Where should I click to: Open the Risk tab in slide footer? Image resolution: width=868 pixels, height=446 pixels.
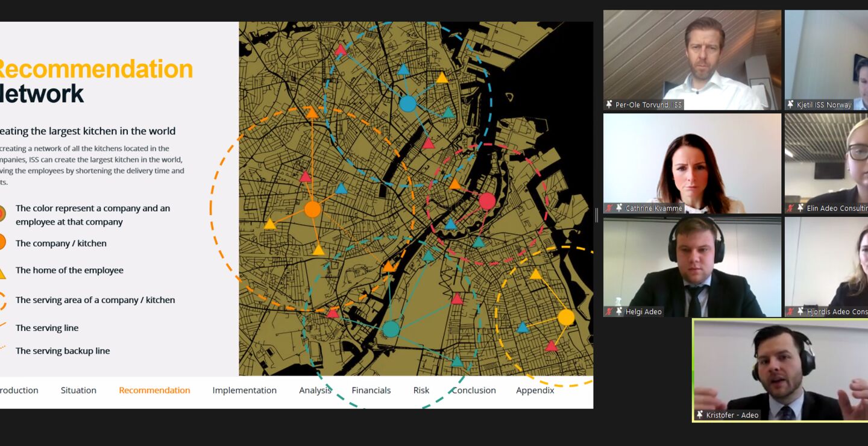[421, 391]
